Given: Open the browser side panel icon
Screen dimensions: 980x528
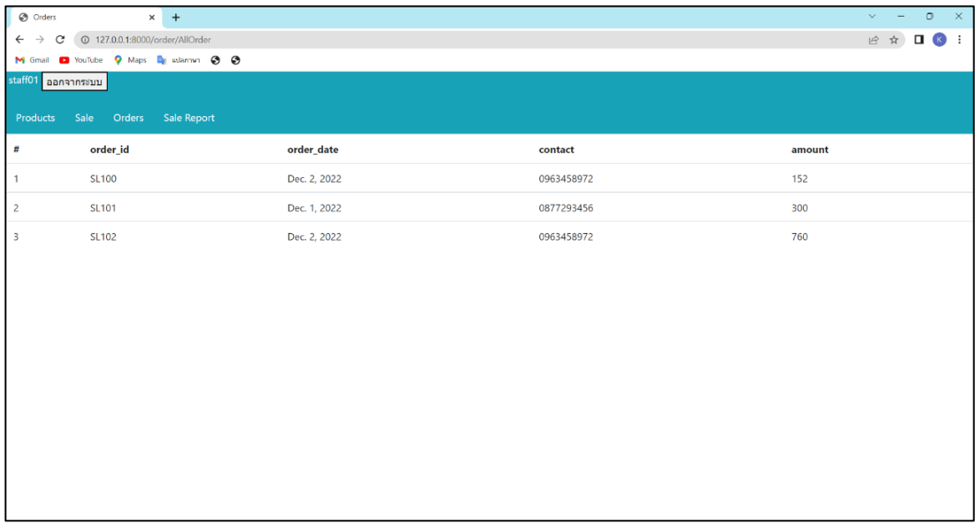Looking at the screenshot, I should [x=919, y=39].
